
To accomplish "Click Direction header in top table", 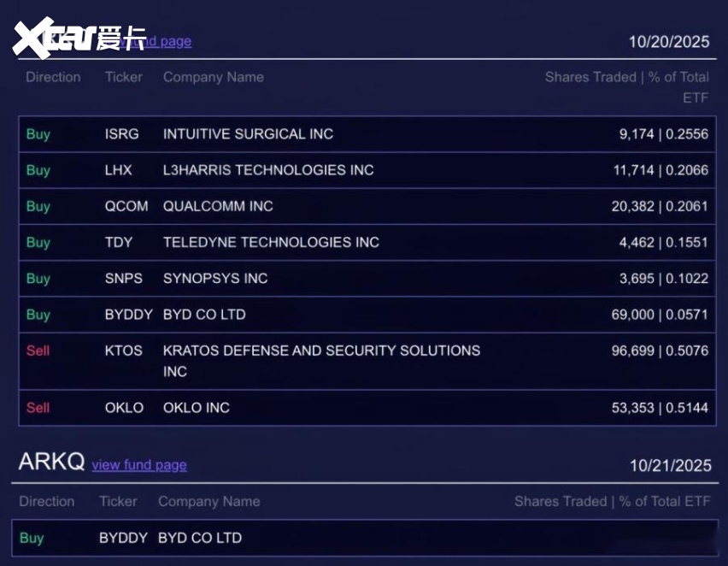I will (53, 77).
